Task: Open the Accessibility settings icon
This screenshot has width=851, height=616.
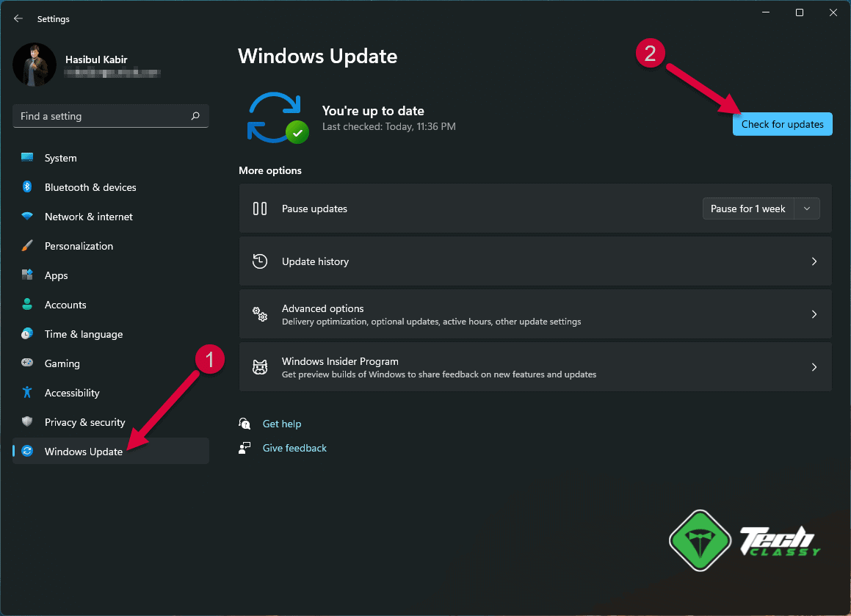Action: [27, 392]
